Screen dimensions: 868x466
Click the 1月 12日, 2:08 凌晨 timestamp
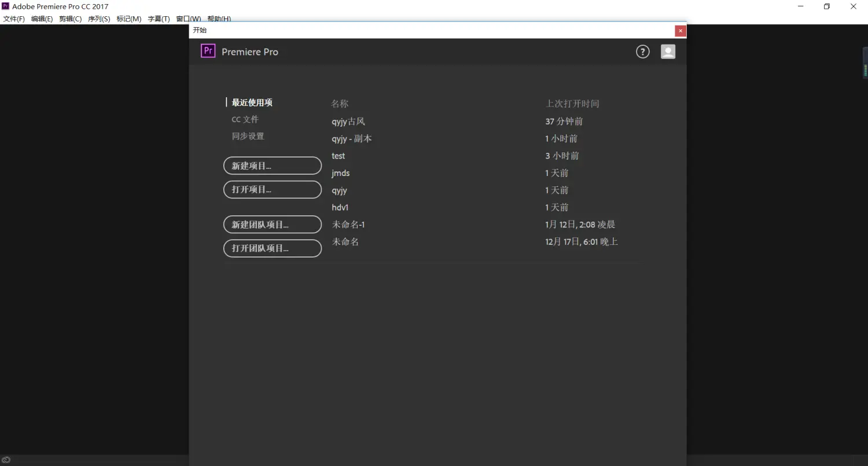(580, 225)
